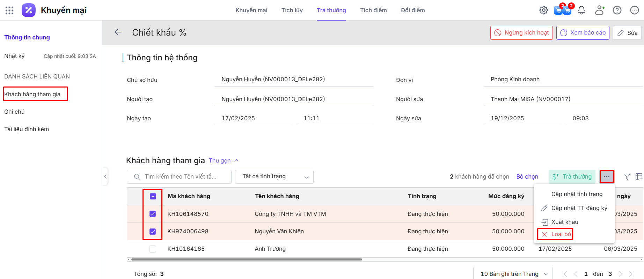Open the app launcher grid icon
Screen dimensions: 644x279
click(x=9, y=10)
